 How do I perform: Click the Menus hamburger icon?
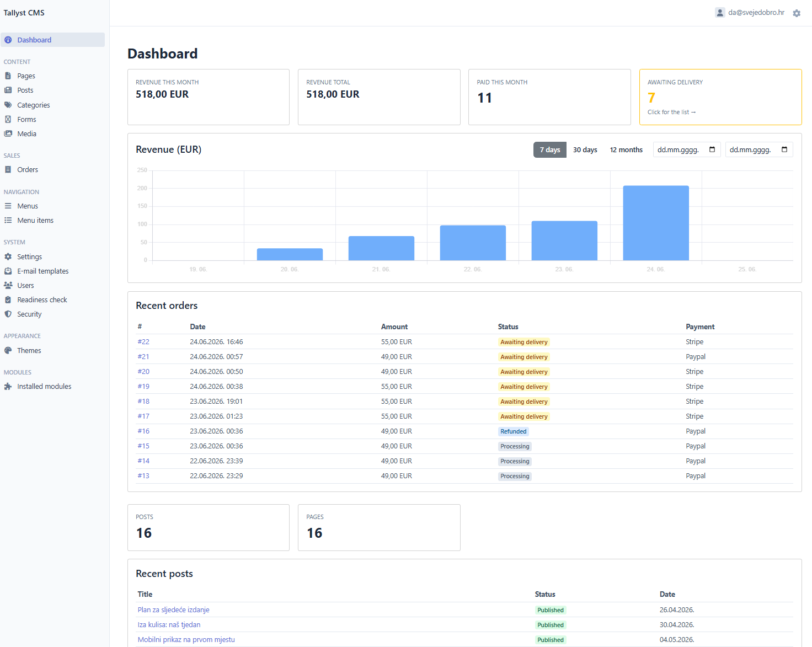tap(8, 206)
